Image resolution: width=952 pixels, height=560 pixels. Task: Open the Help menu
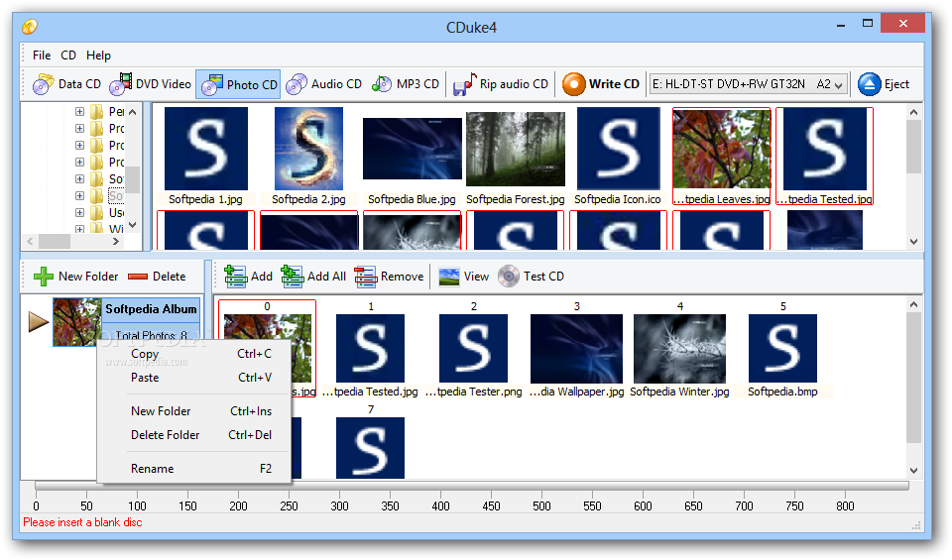(x=98, y=56)
